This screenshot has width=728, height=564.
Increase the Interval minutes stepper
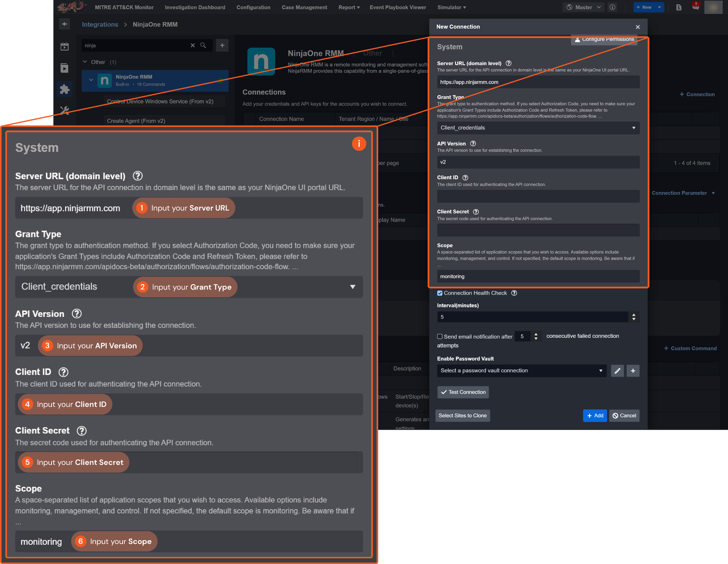(x=634, y=315)
